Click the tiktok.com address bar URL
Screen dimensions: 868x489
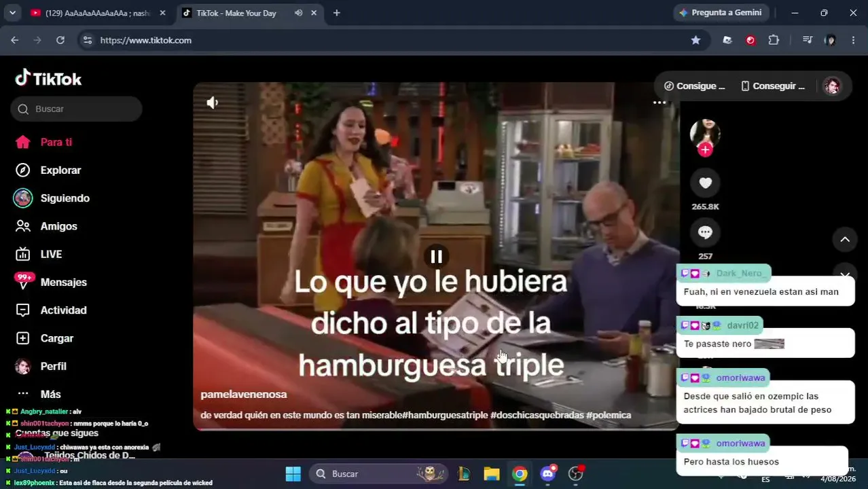pyautogui.click(x=145, y=40)
